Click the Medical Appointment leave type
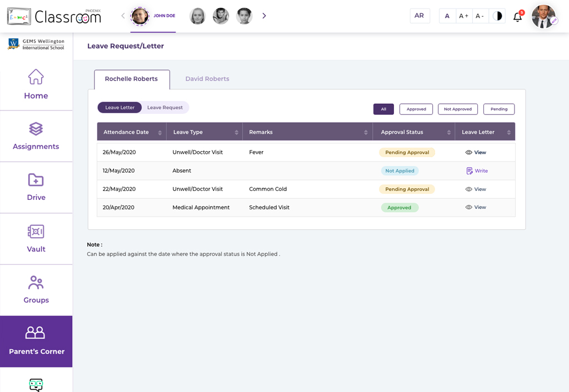Screen dimensions: 569x392 point(201,208)
